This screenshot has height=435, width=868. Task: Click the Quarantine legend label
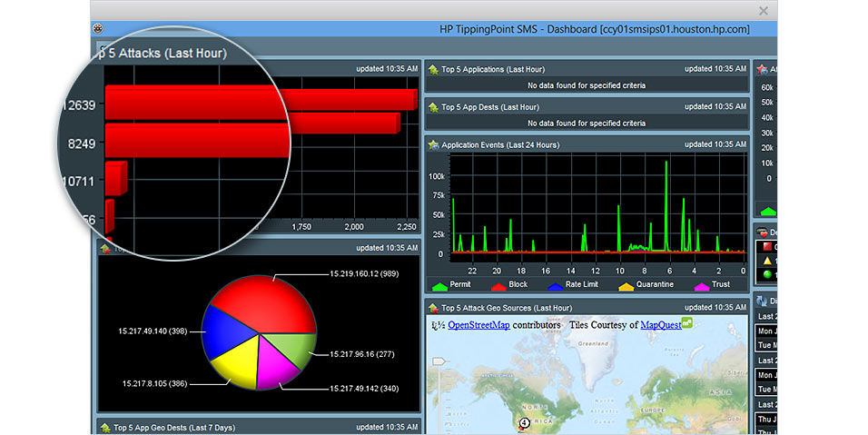(655, 284)
